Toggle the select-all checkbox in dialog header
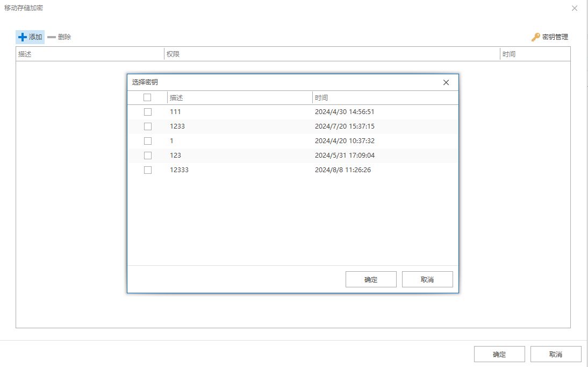The image size is (588, 367). point(147,97)
